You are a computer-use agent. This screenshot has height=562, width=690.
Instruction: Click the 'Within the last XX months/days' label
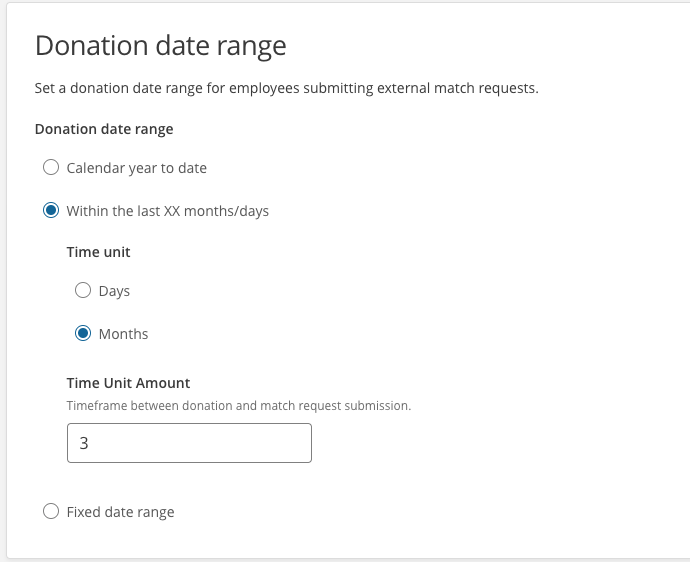168,211
